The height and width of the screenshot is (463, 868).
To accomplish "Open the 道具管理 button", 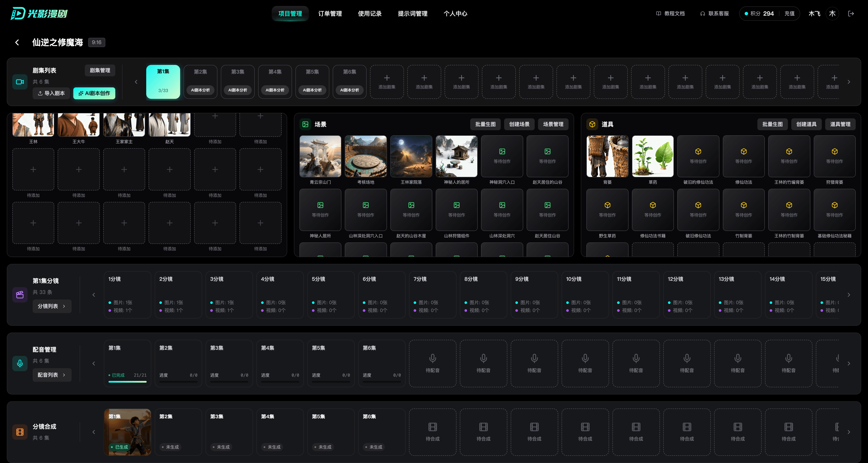I will [840, 124].
